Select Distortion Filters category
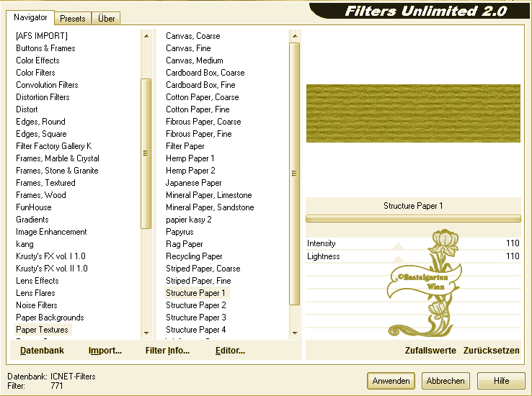Image resolution: width=532 pixels, height=396 pixels. point(43,97)
